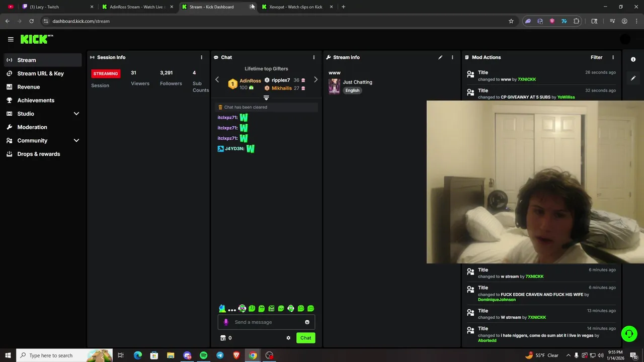Edit stream info with the pencil icon
Screen dimensions: 644x362
coord(440,57)
